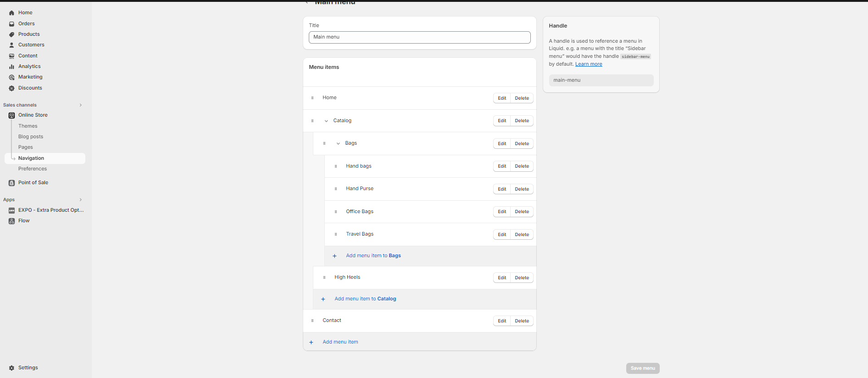Expand the Sales channels section

(x=81, y=105)
